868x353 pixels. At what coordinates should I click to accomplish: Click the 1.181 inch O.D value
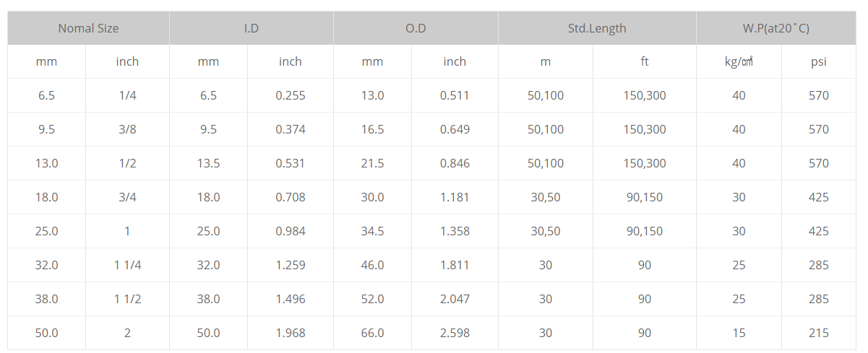tap(455, 198)
